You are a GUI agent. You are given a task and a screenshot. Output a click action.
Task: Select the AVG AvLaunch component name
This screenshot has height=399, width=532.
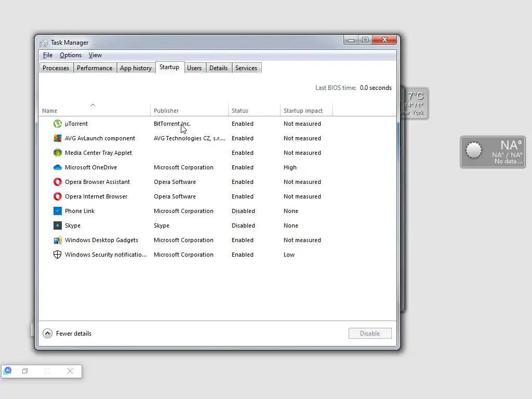[100, 138]
